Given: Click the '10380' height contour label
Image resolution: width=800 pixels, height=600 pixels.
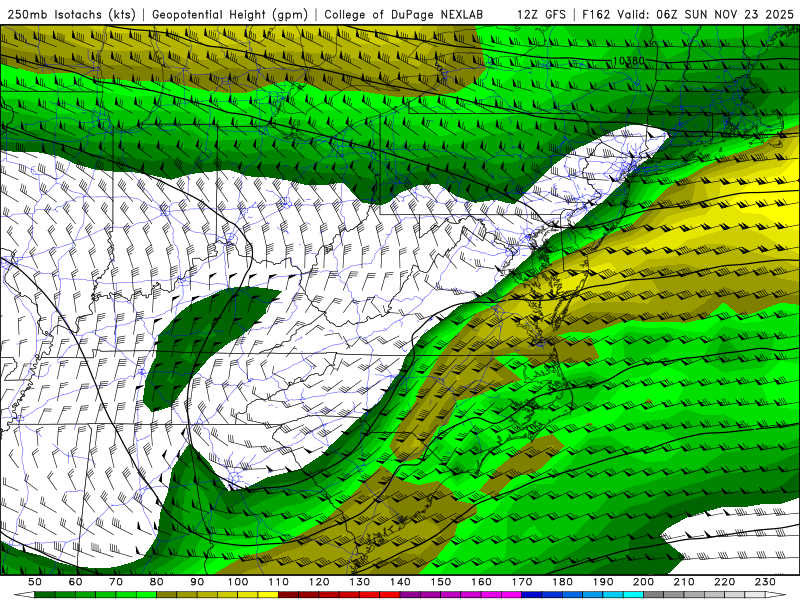Looking at the screenshot, I should point(629,61).
